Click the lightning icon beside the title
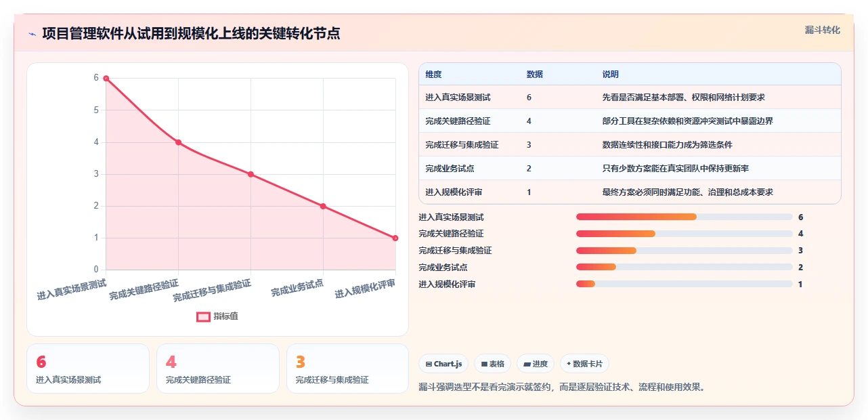 click(x=32, y=34)
